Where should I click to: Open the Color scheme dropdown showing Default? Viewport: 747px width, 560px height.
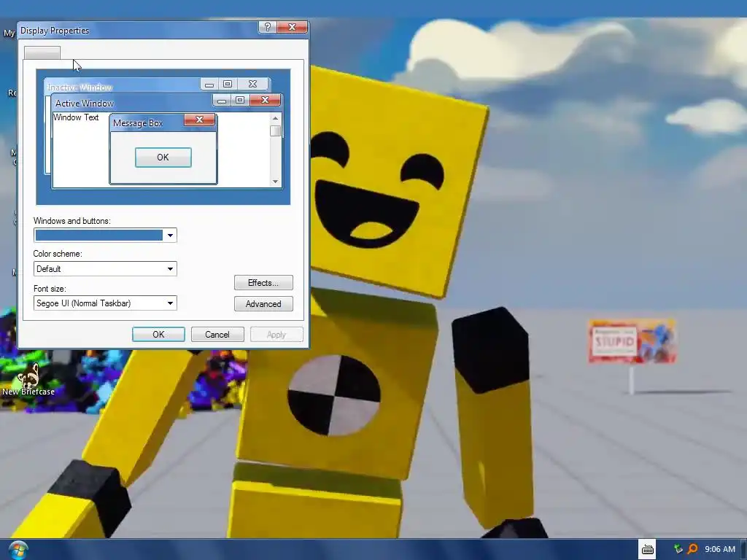(105, 268)
